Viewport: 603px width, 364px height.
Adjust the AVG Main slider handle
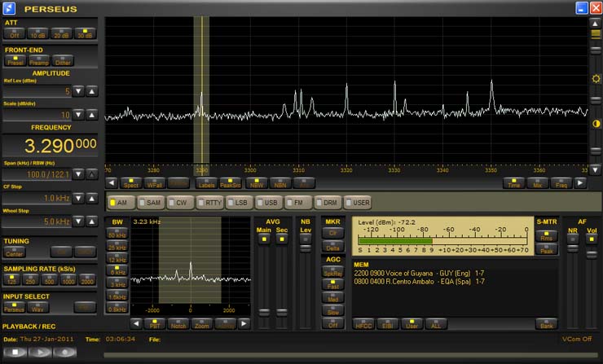point(264,312)
